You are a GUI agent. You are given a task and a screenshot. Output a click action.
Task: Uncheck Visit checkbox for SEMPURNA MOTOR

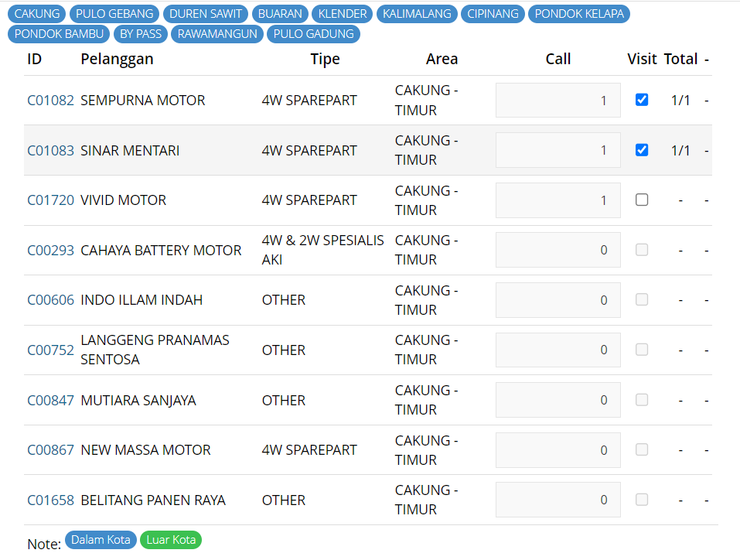[x=642, y=100]
